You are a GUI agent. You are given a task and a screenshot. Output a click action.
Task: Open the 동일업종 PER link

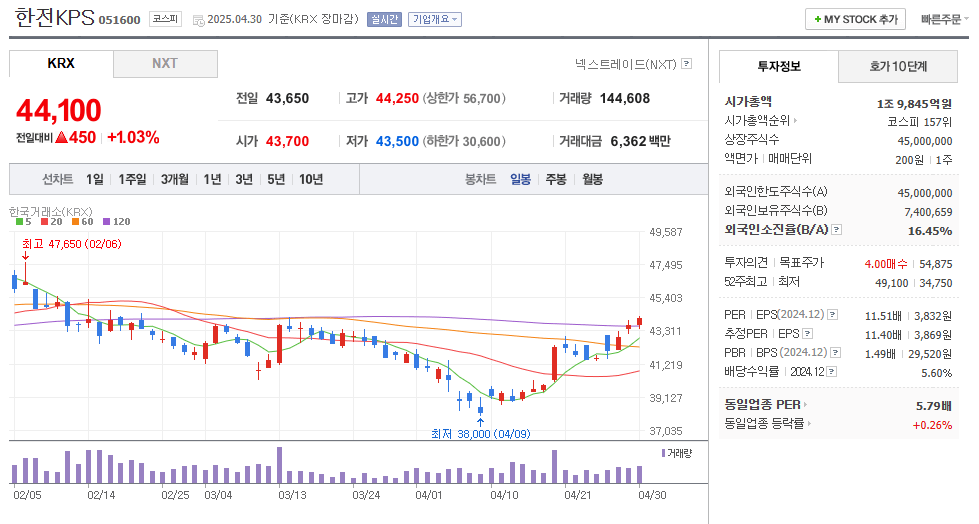tap(766, 405)
